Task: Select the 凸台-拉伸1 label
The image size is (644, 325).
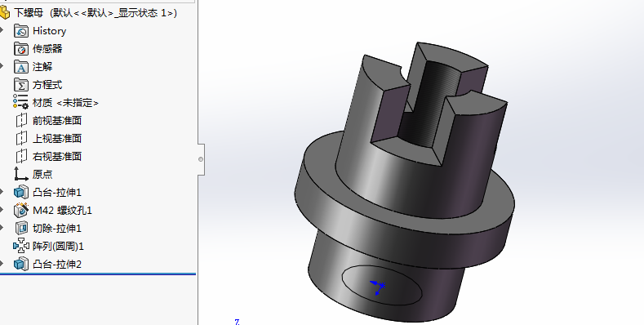Action: click(57, 192)
